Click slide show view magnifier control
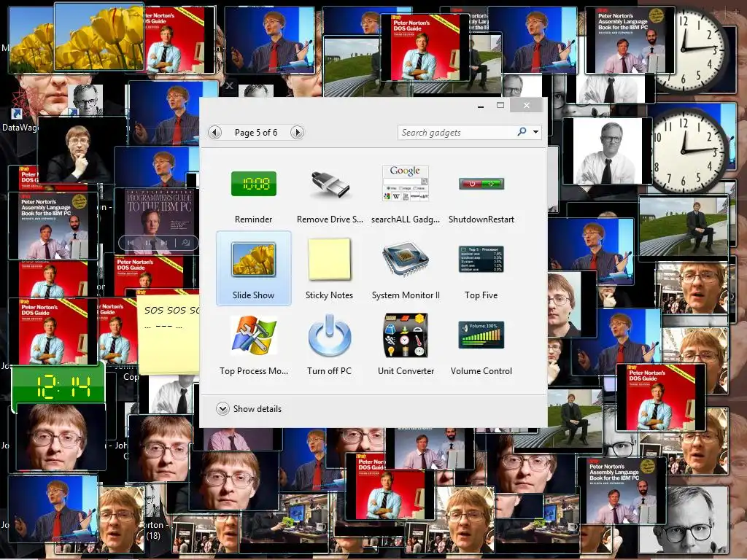This screenshot has width=747, height=560. click(x=185, y=243)
